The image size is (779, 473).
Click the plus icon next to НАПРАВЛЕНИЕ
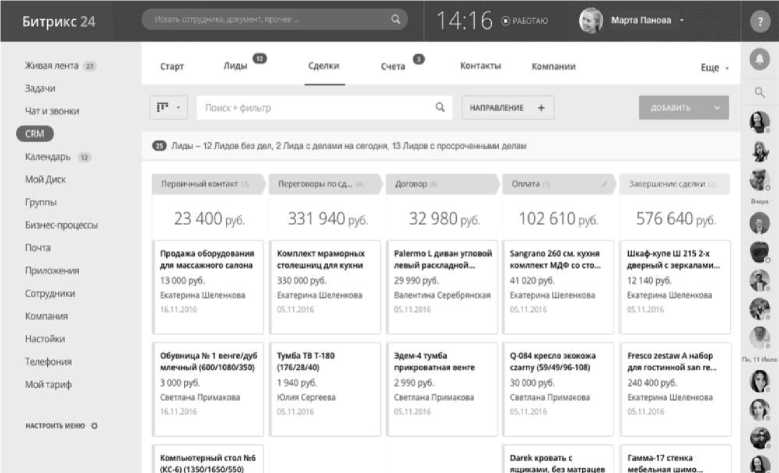[541, 108]
